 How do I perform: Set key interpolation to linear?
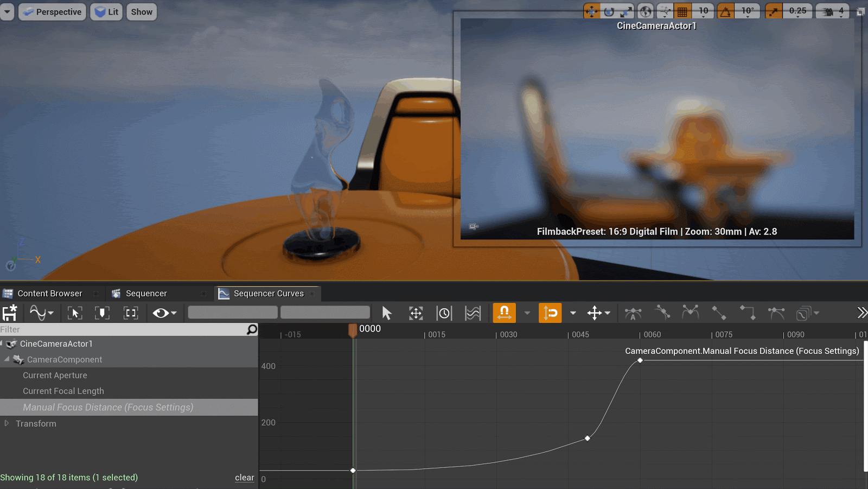(x=719, y=313)
